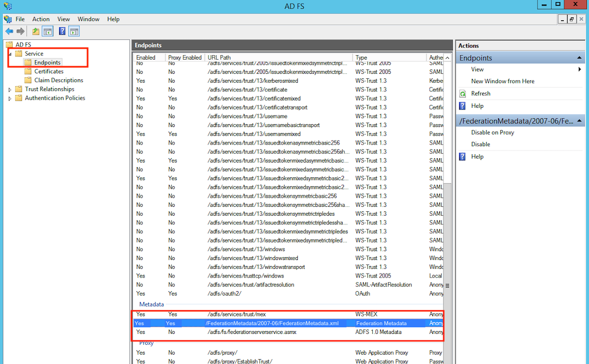Viewport: 589px width, 364px height.
Task: Select the /adfs/fs/federationserverservice.asmx row
Action: [288, 332]
